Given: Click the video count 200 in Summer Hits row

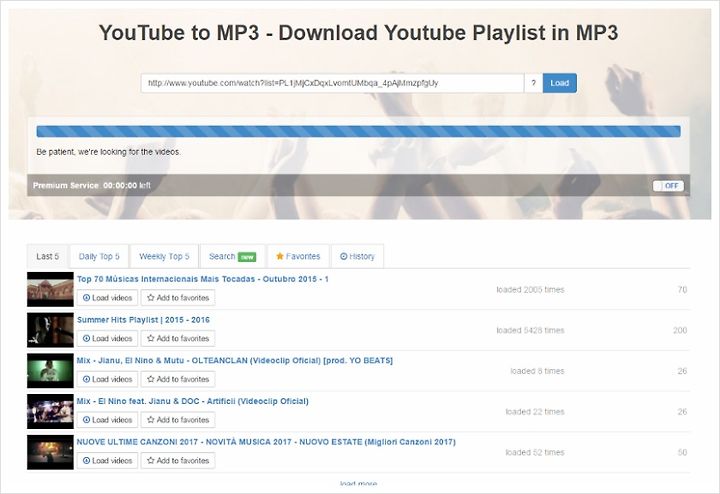Looking at the screenshot, I should click(x=680, y=330).
